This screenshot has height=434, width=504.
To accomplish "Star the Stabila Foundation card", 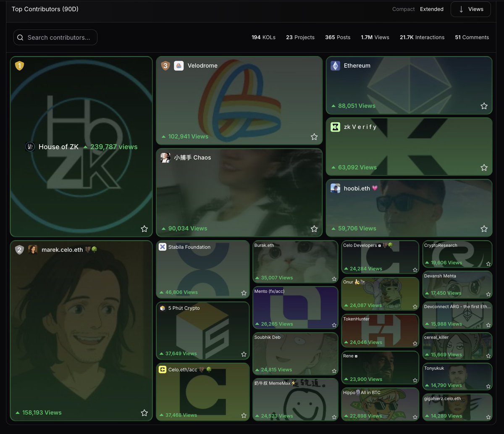I will point(244,293).
